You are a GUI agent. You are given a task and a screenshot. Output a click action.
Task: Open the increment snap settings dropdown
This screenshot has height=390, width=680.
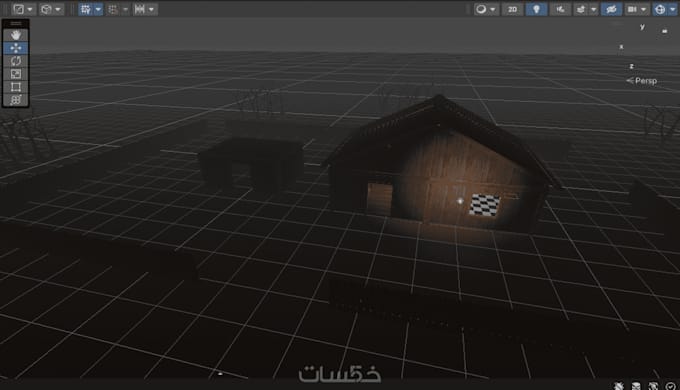pyautogui.click(x=151, y=9)
